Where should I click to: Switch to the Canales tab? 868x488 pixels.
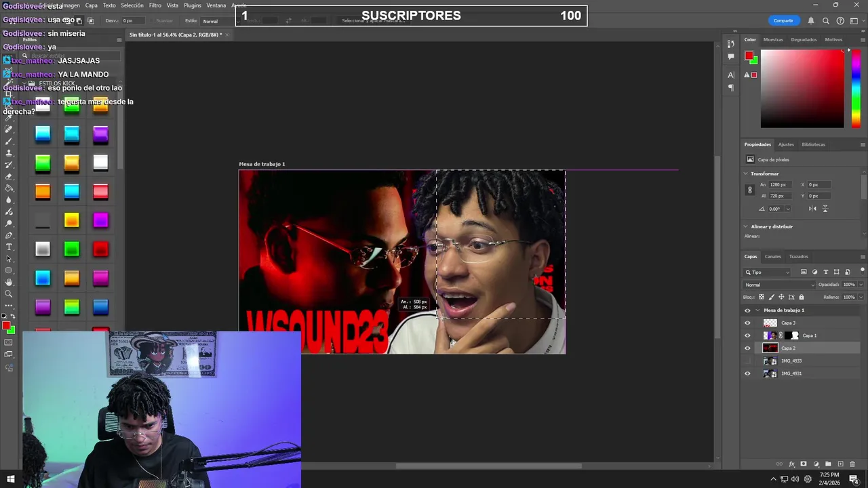point(773,256)
